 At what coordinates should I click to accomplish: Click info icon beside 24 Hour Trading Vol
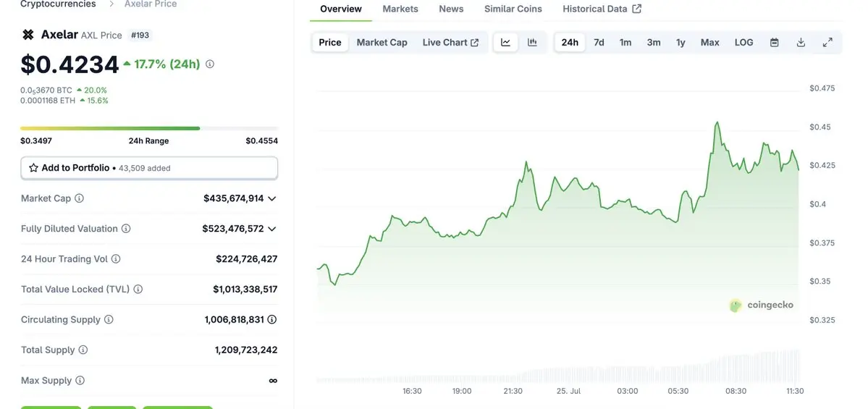coord(116,259)
